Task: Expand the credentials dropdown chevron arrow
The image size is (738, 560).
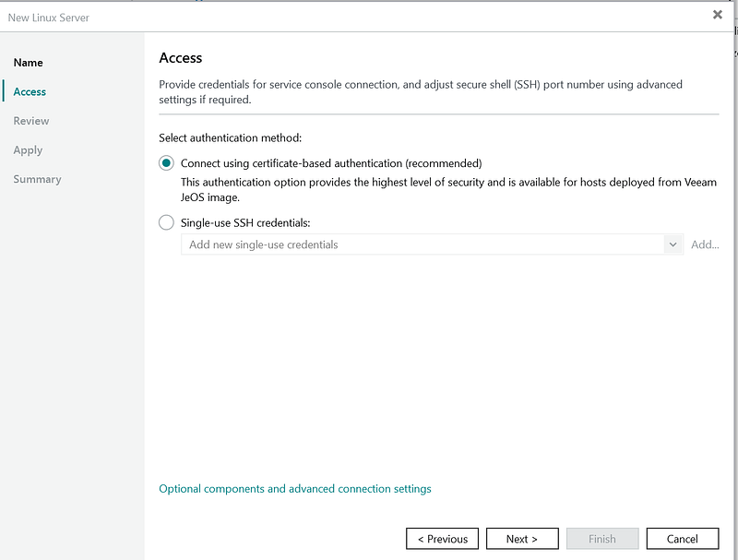Action: (x=673, y=245)
